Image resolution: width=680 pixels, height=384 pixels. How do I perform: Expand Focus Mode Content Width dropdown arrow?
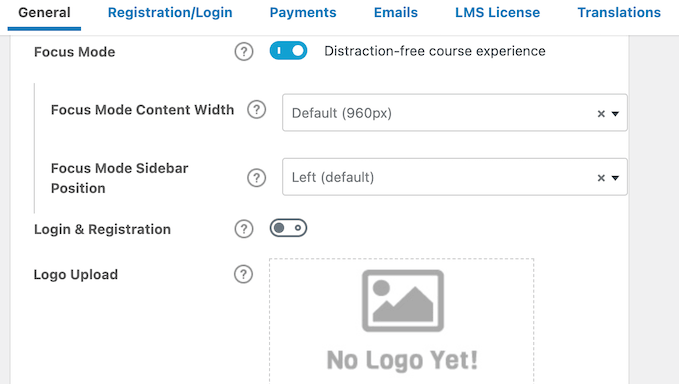click(615, 114)
